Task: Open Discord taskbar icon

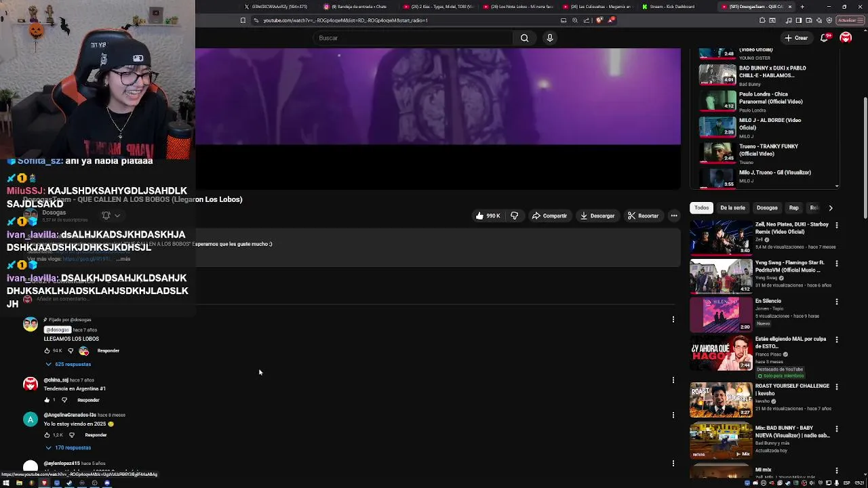Action: 107,483
